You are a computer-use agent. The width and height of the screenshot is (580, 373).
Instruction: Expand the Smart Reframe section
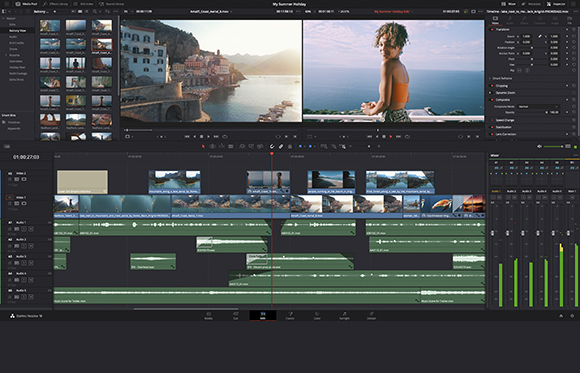(x=502, y=78)
